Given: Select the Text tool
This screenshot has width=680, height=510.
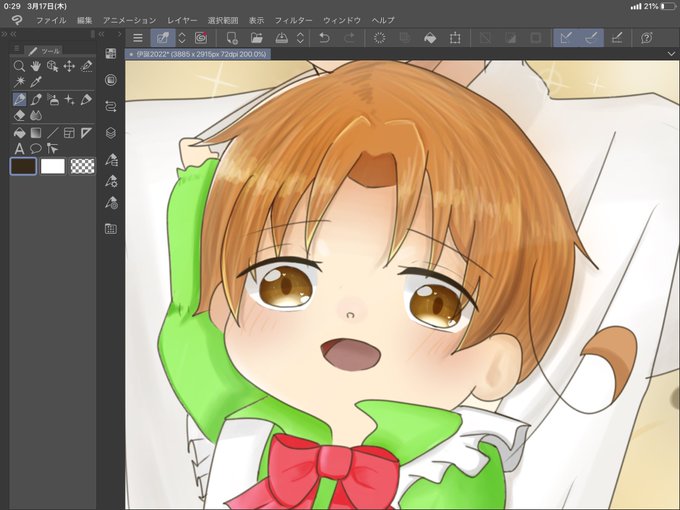Looking at the screenshot, I should click(19, 149).
